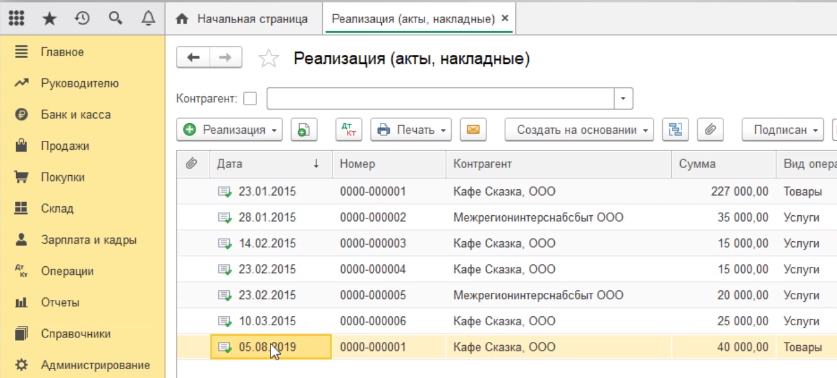Send document by email envelope icon
The image size is (837, 378).
tap(473, 130)
